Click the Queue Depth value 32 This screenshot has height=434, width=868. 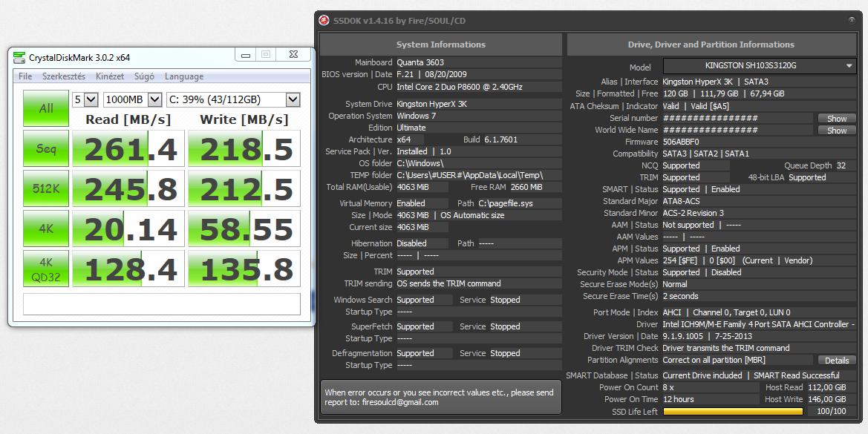point(841,166)
